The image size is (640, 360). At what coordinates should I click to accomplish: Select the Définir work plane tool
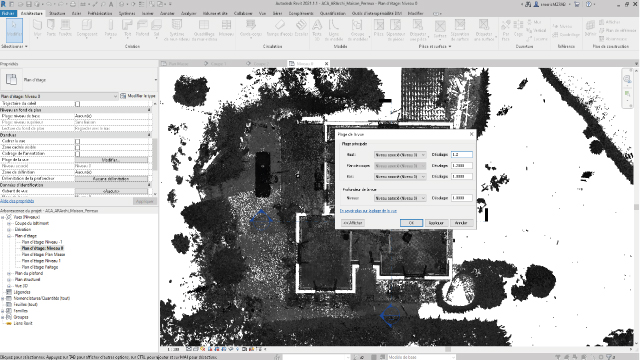coord(590,29)
